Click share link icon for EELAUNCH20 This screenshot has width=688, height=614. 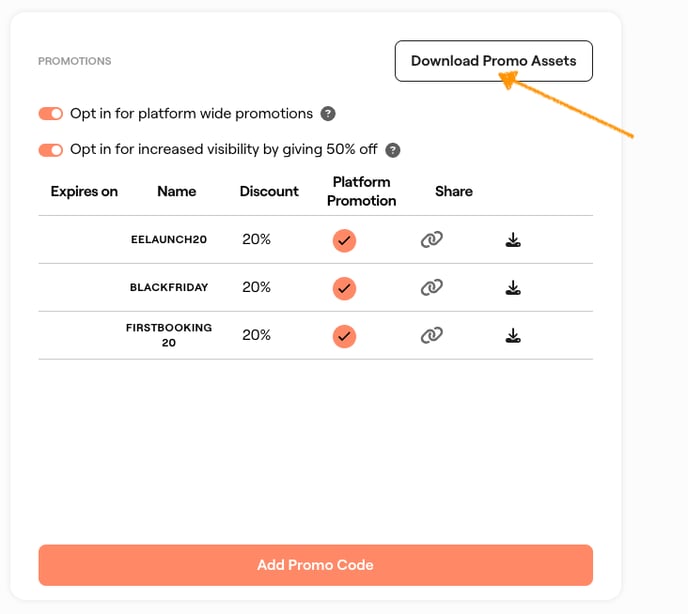[x=432, y=239]
